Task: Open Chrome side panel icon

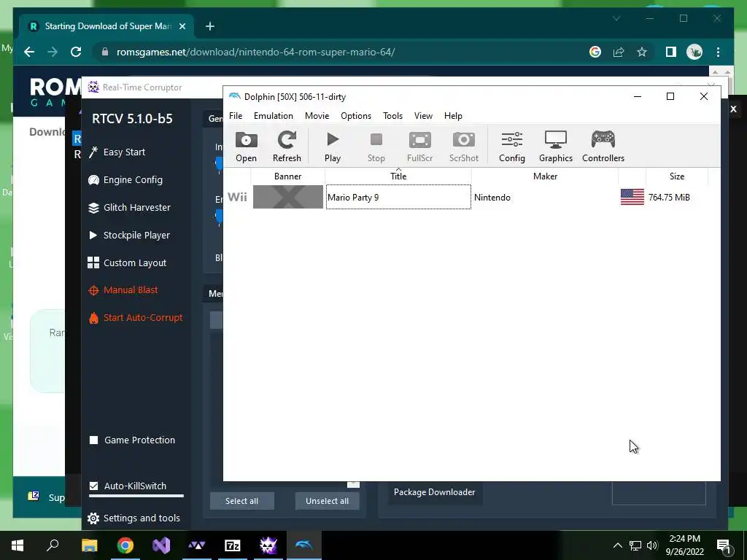Action: click(671, 52)
